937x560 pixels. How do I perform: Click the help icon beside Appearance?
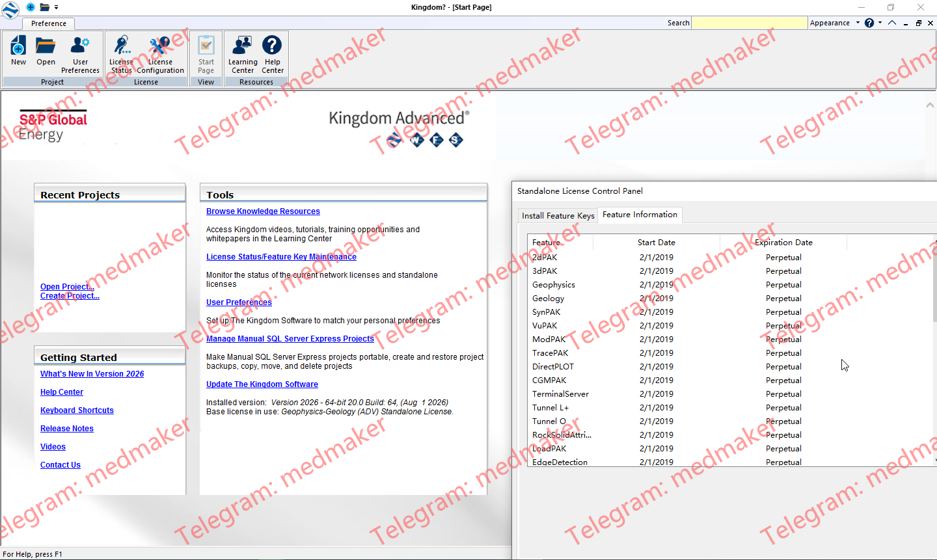click(x=869, y=23)
